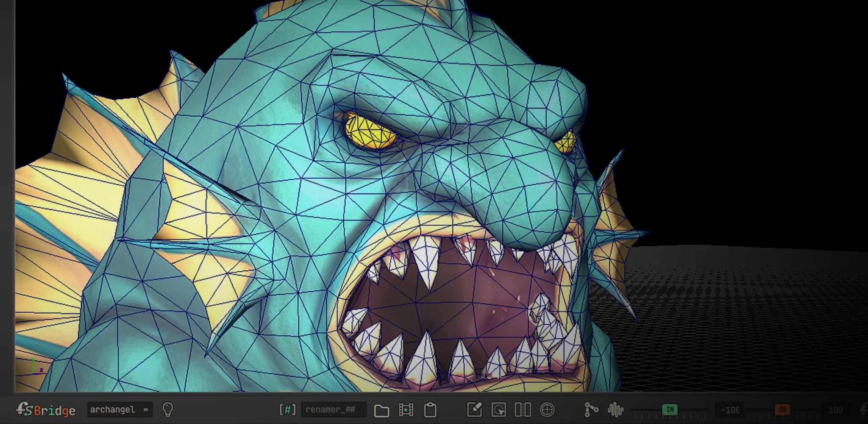Open the folder icon

click(381, 410)
